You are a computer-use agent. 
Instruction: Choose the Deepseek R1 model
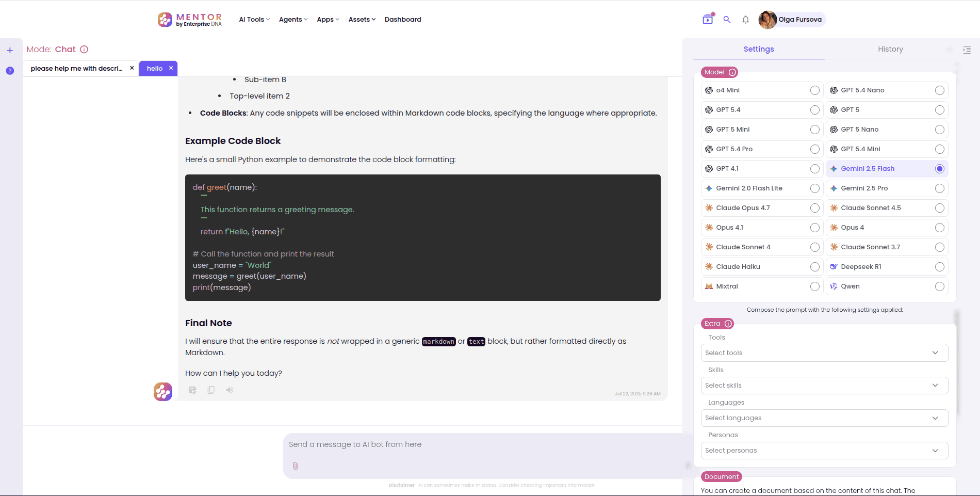(x=887, y=267)
